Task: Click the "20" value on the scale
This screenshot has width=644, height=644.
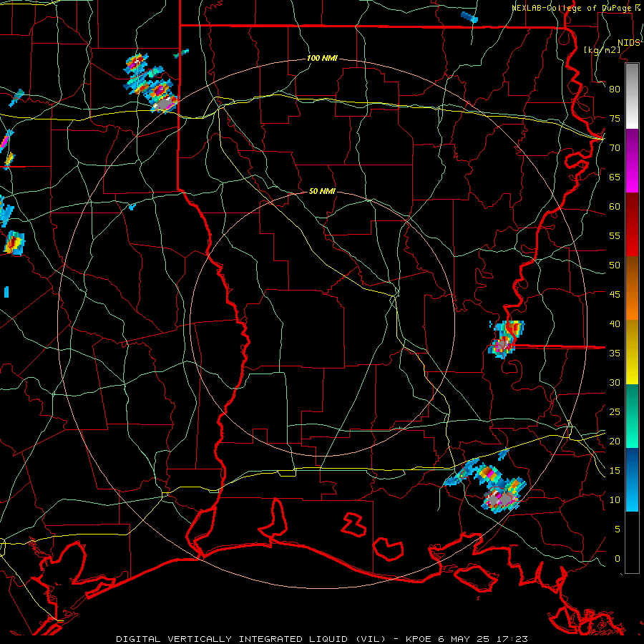Action: coord(615,441)
